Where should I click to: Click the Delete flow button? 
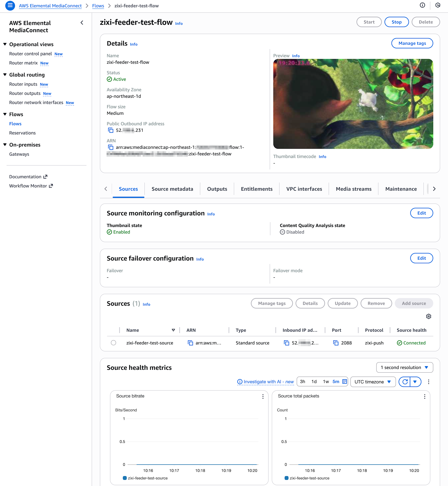(426, 22)
